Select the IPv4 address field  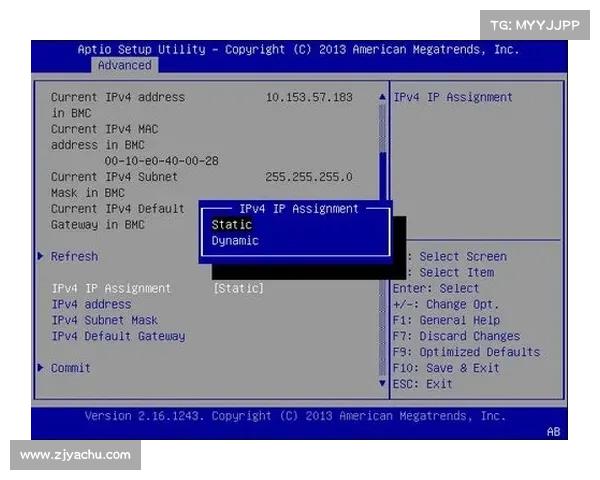tap(91, 304)
